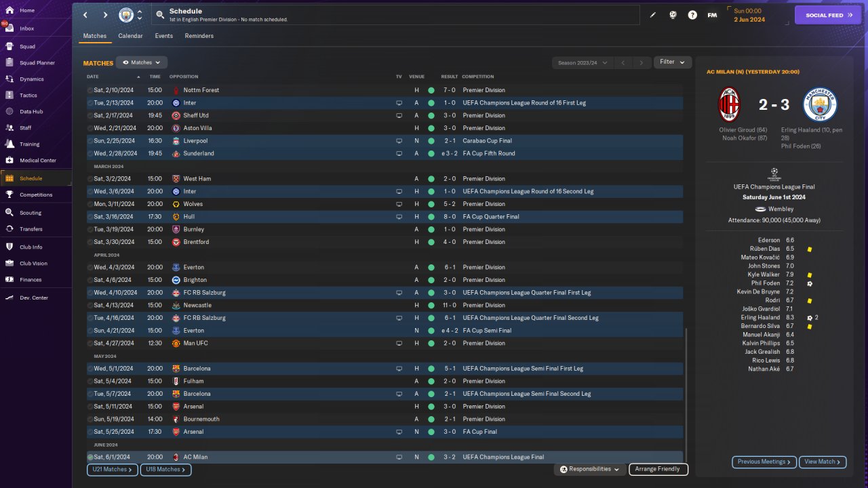Expand the Matches view dropdown

142,62
